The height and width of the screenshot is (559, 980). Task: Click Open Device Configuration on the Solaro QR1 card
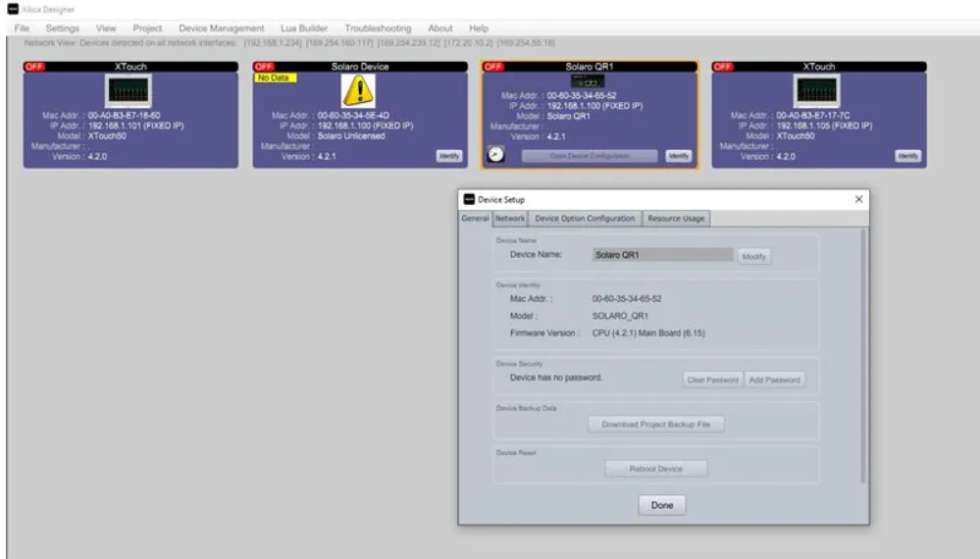(x=590, y=156)
